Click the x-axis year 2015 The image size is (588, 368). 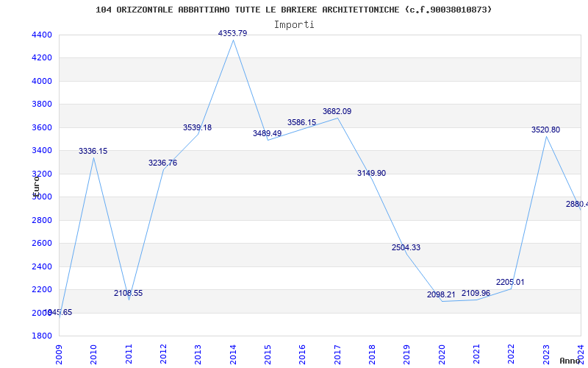[x=268, y=354]
